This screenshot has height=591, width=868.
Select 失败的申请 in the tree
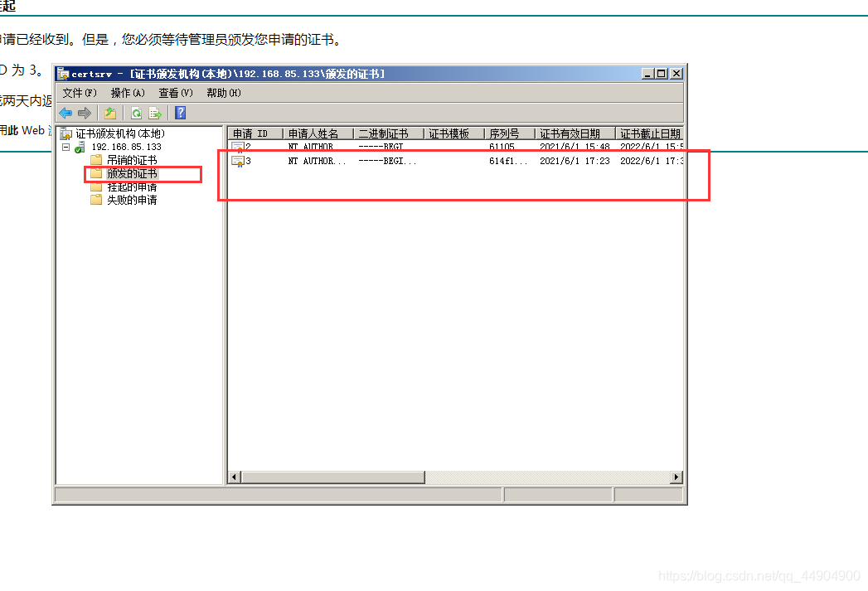click(x=132, y=200)
